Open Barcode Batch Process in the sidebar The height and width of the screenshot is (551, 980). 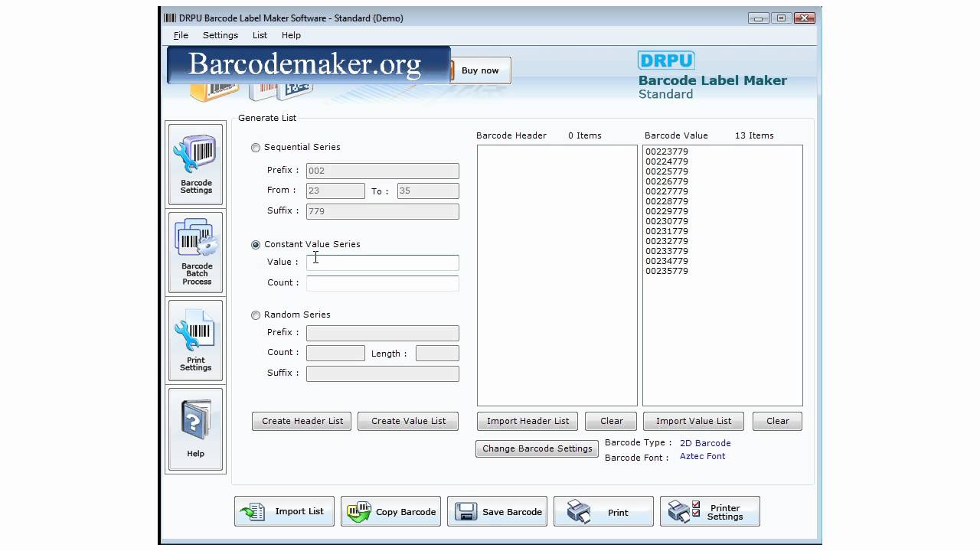tap(196, 253)
